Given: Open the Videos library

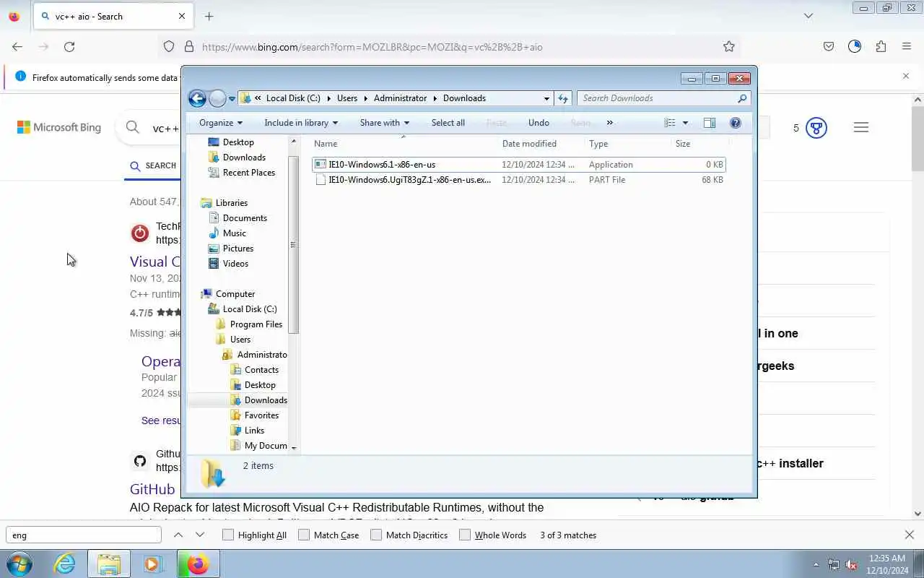Looking at the screenshot, I should pyautogui.click(x=235, y=264).
